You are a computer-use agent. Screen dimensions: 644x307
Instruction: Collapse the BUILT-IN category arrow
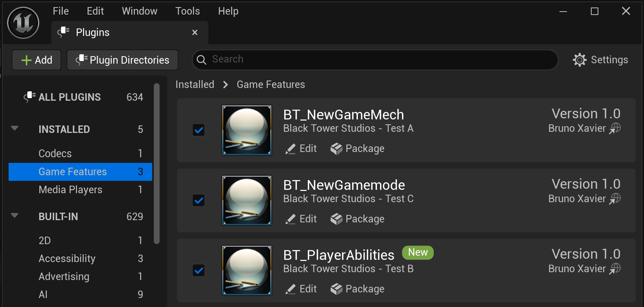(15, 216)
